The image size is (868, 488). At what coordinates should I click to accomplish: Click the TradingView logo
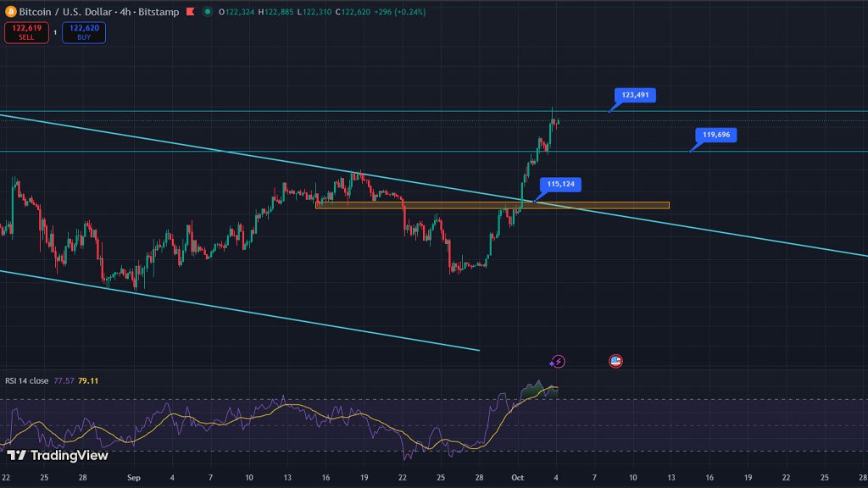[58, 456]
